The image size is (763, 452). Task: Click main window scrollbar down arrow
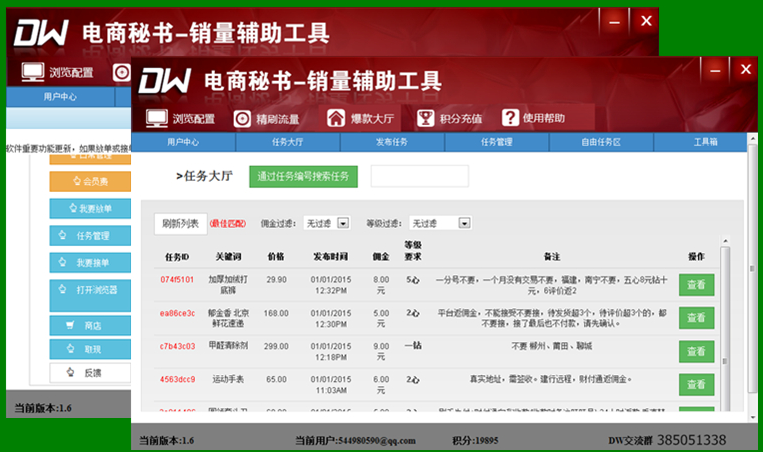tap(753, 417)
